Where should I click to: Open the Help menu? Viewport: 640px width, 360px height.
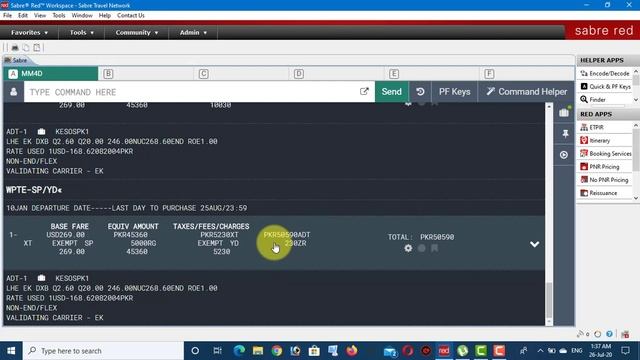click(104, 16)
